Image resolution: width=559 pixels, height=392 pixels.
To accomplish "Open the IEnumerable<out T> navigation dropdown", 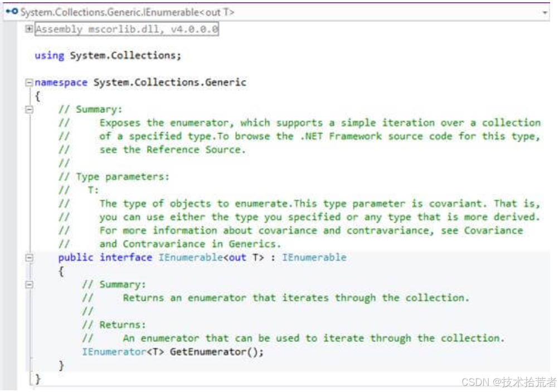I will [x=276, y=12].
